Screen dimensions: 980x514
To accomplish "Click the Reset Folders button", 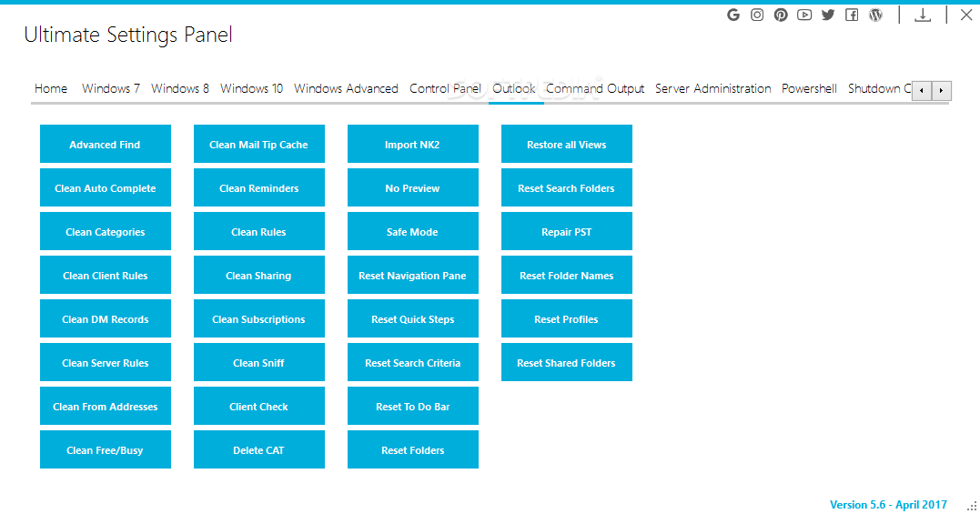I will click(412, 449).
